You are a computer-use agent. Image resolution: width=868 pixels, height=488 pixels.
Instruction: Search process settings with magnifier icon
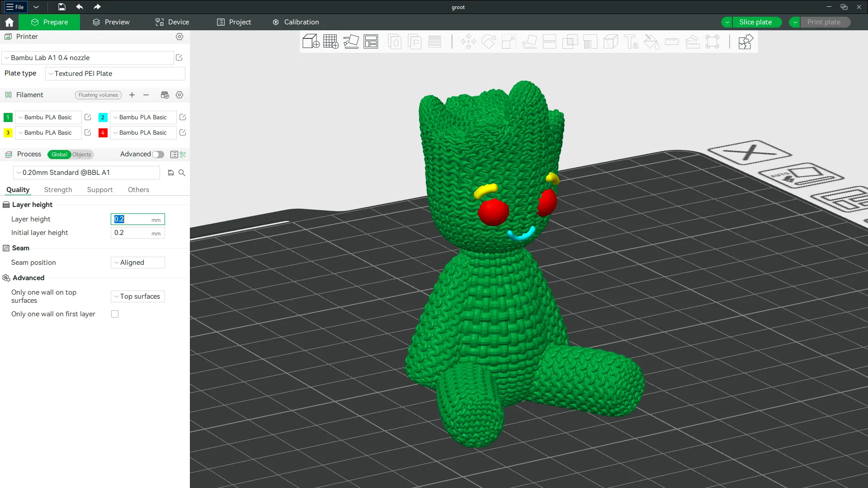[182, 173]
